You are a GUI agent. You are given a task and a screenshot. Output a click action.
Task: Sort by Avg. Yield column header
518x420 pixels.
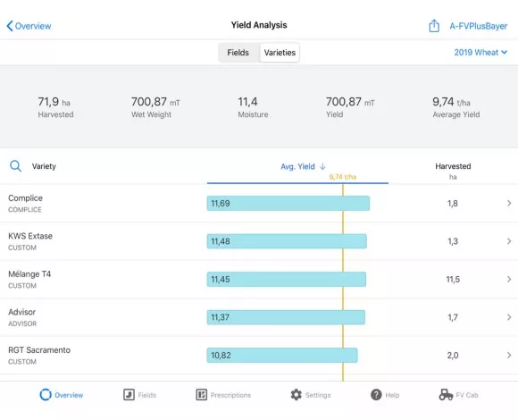297,166
